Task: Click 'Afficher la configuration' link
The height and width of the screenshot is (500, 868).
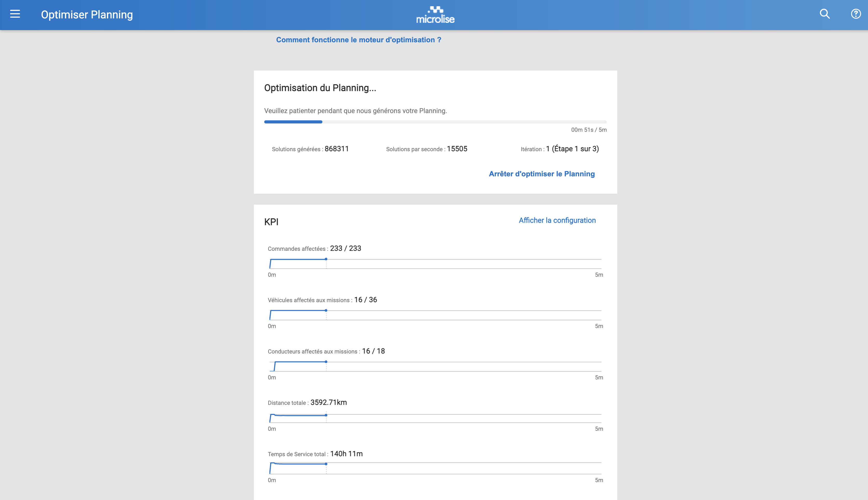Action: click(x=557, y=220)
